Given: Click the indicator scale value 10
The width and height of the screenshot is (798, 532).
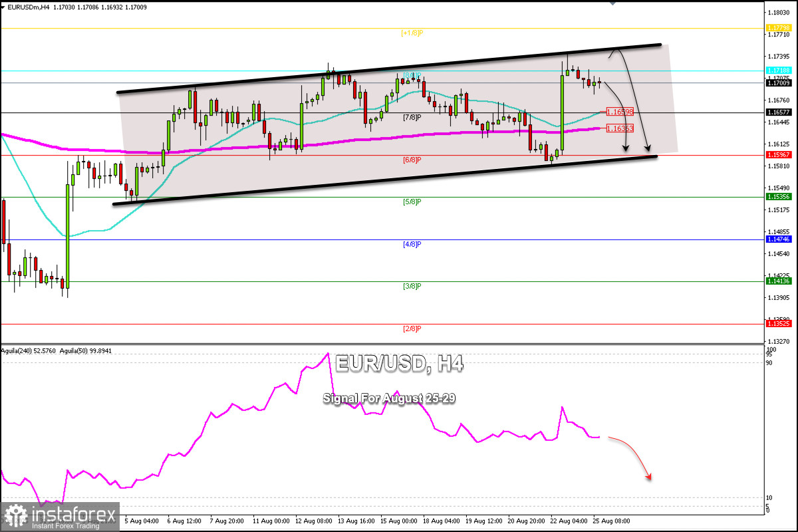Looking at the screenshot, I should (x=770, y=498).
